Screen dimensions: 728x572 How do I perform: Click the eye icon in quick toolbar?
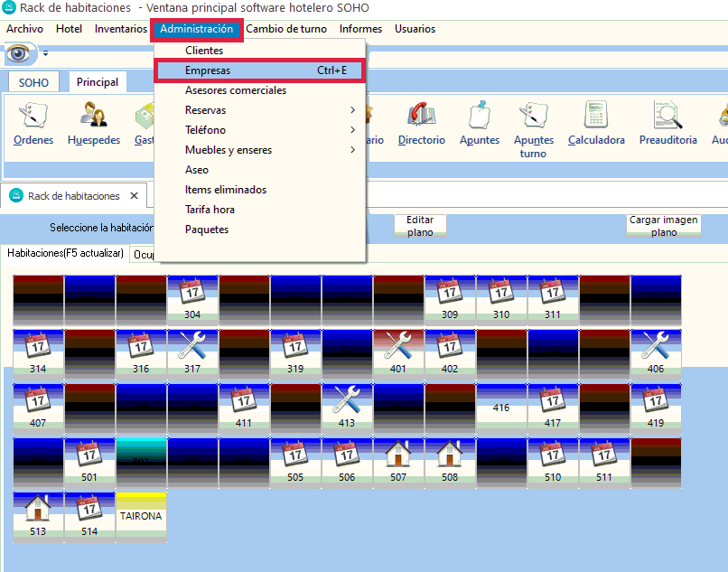point(18,54)
